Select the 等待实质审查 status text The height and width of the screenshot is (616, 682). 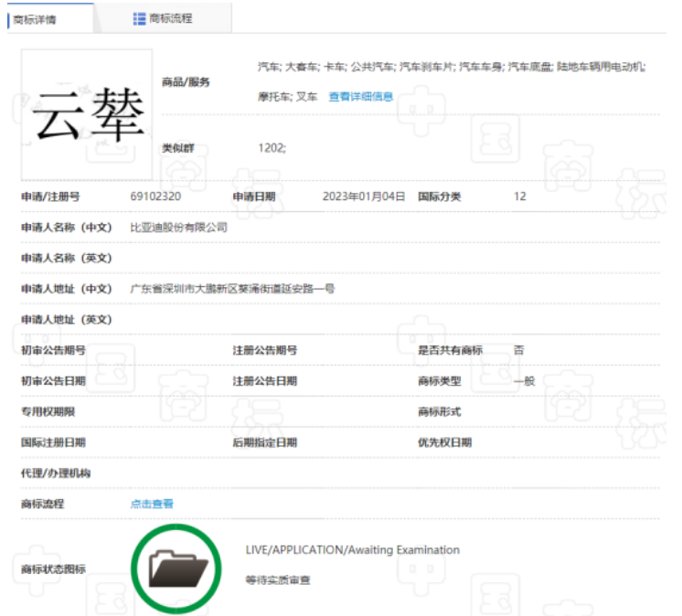point(278,580)
